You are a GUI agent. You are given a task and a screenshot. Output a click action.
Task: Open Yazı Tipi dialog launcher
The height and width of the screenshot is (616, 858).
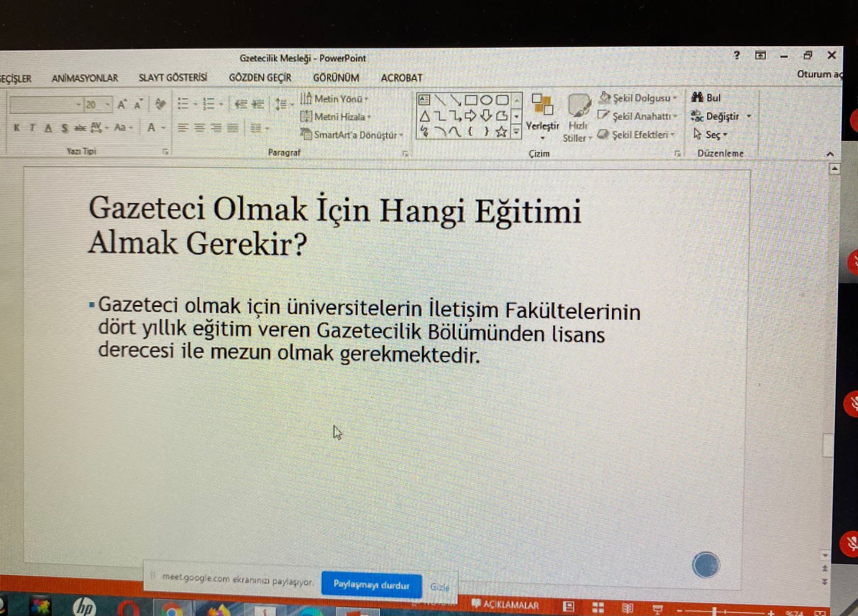pyautogui.click(x=165, y=152)
